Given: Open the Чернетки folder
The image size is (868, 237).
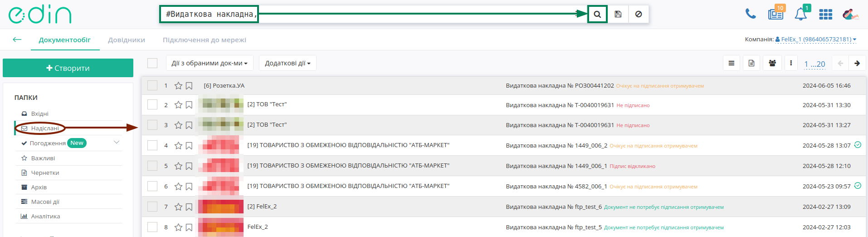Looking at the screenshot, I should coord(45,173).
